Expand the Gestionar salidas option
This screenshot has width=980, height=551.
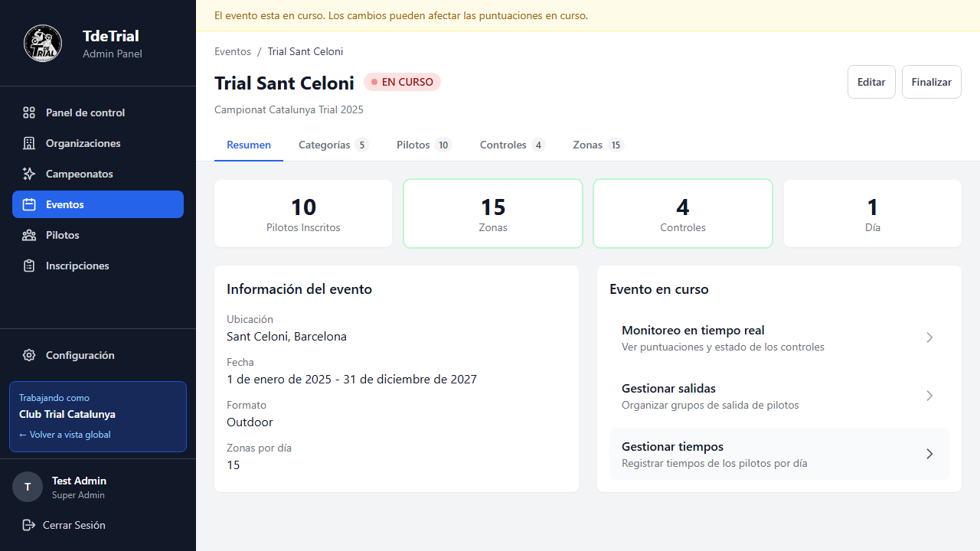click(929, 396)
